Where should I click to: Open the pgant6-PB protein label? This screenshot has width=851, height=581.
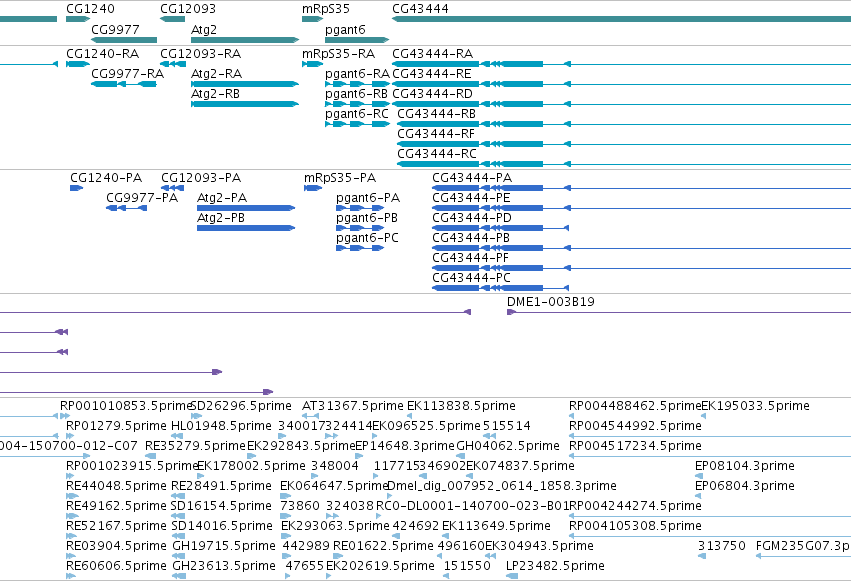click(366, 218)
